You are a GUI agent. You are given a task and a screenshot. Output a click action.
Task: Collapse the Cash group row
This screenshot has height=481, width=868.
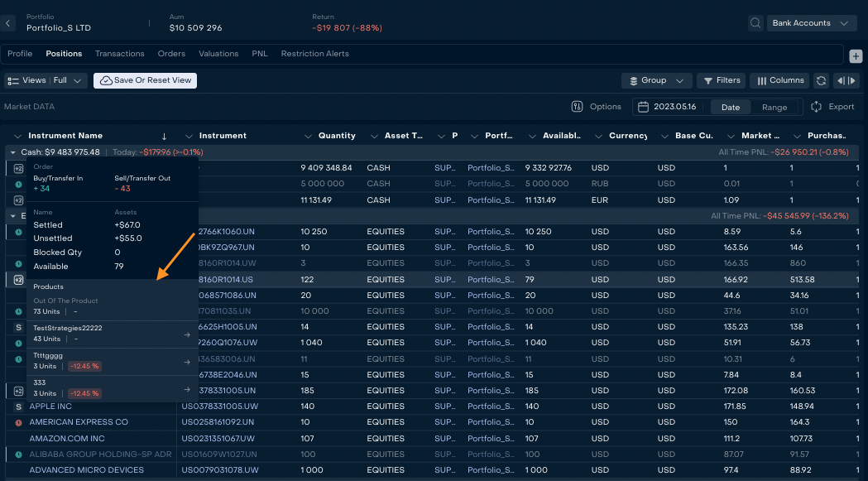pyautogui.click(x=12, y=152)
